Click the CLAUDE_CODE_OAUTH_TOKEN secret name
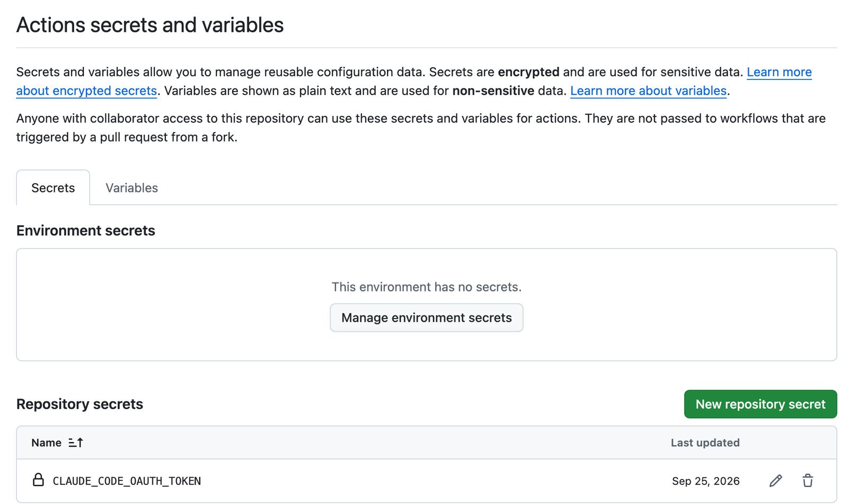848x504 pixels. 127,481
